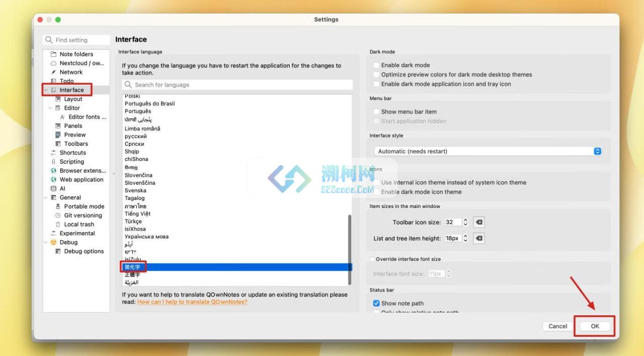Toggle Start application hidden checkbox
The width and height of the screenshot is (644, 356).
tap(376, 121)
